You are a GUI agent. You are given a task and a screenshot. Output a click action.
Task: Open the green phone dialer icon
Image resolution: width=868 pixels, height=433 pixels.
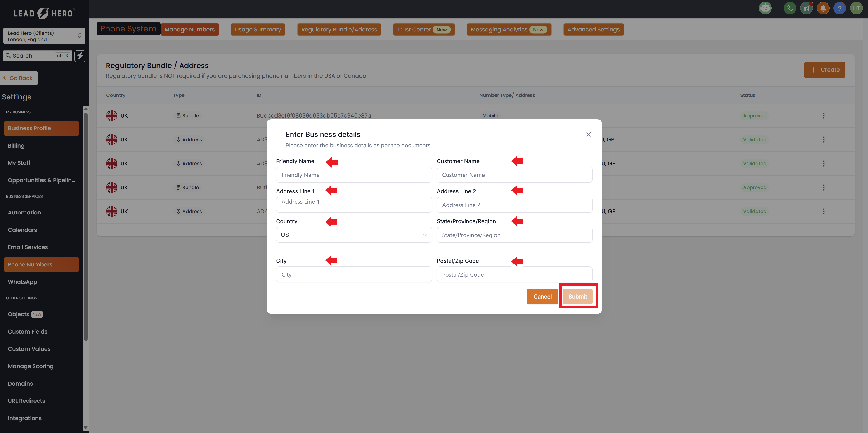790,8
